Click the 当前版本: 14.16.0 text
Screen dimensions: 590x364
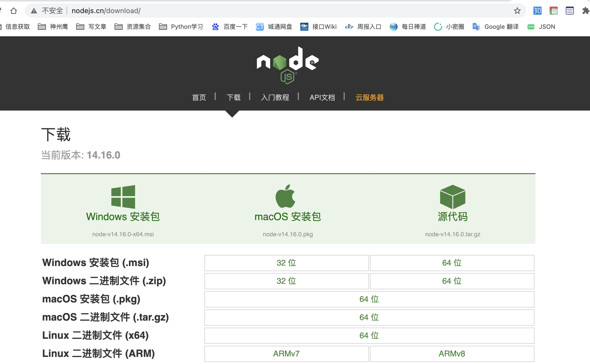(81, 155)
